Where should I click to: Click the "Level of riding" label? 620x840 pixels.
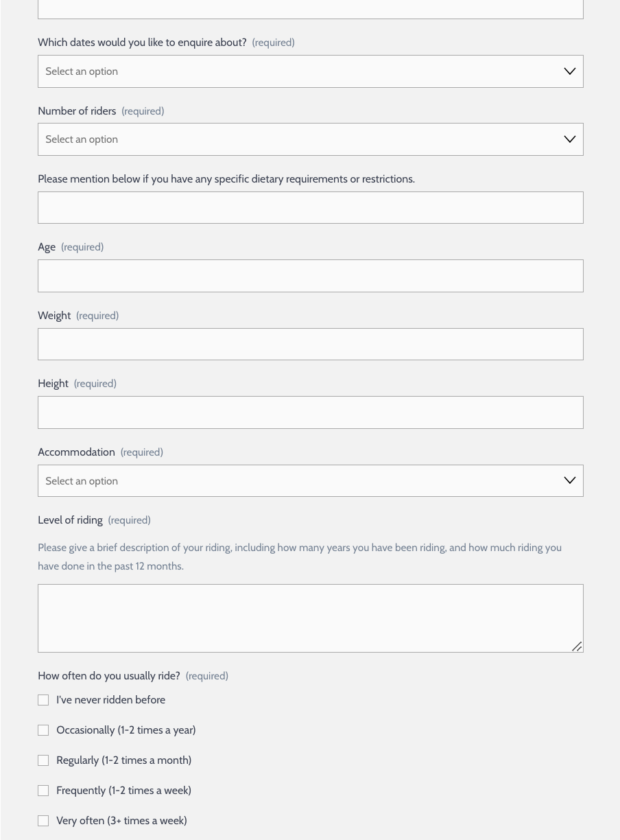(70, 520)
